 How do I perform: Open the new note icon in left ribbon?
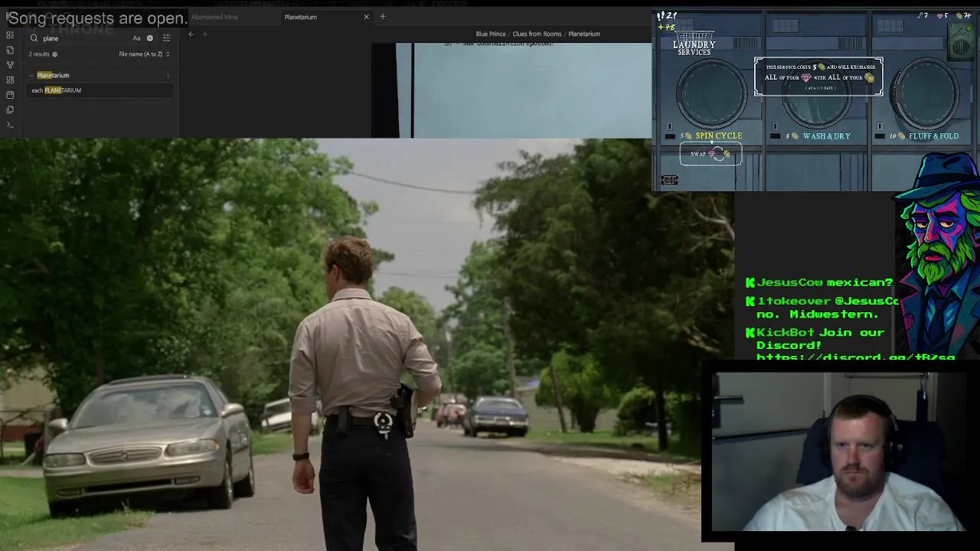[x=10, y=50]
